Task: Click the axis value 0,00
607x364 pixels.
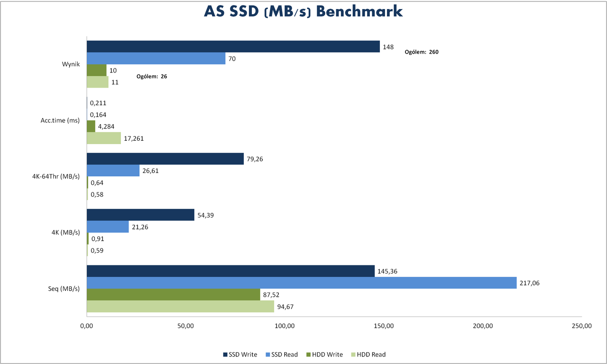Action: tap(86, 326)
